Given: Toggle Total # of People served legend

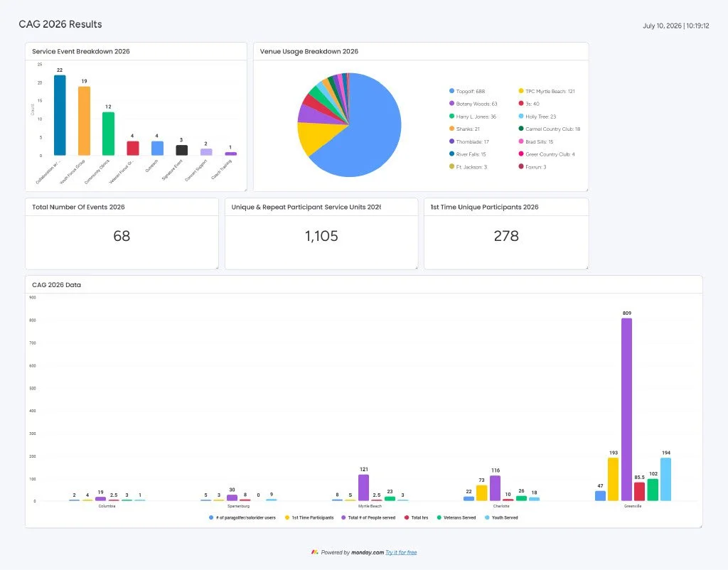Looking at the screenshot, I should point(368,517).
